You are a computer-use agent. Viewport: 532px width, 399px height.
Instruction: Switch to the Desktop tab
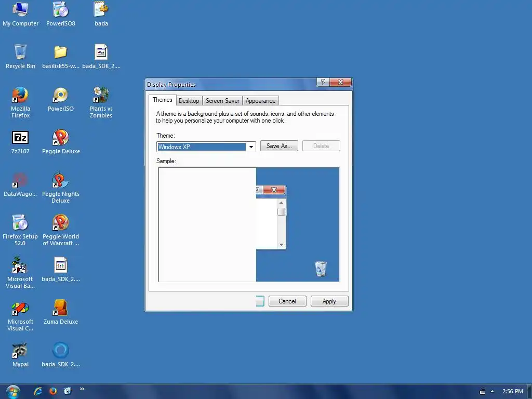189,101
